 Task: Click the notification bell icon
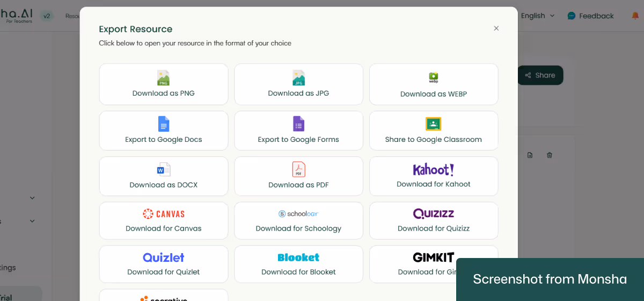[635, 16]
